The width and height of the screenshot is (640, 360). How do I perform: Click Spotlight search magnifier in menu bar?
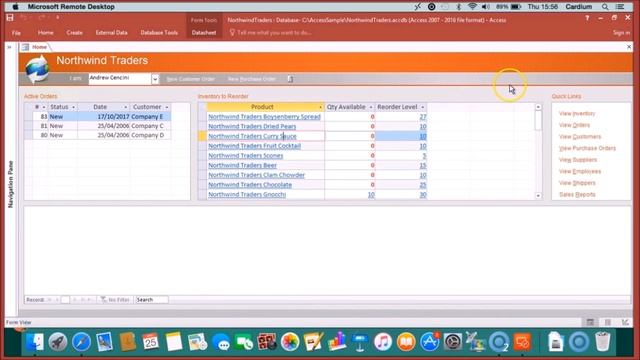pyautogui.click(x=605, y=7)
